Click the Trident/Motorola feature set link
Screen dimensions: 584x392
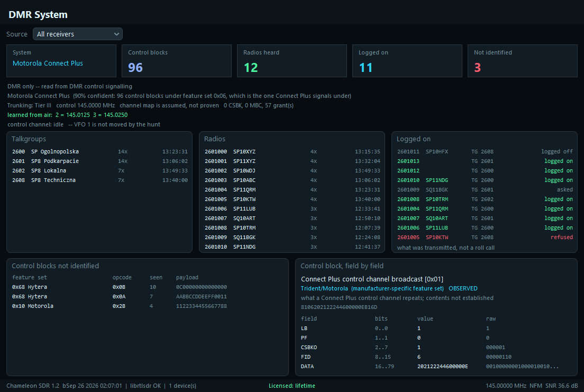pyautogui.click(x=372, y=288)
